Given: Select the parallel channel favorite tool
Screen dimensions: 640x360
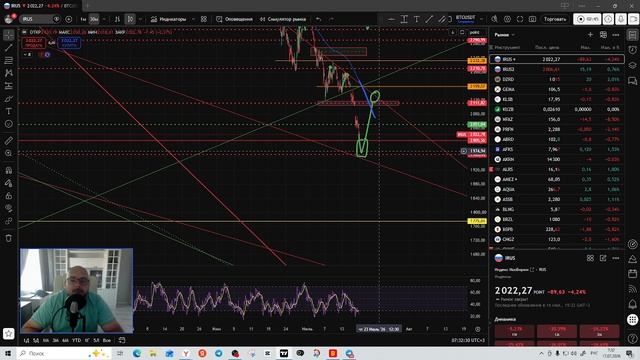Looking at the screenshot, I should [442, 19].
